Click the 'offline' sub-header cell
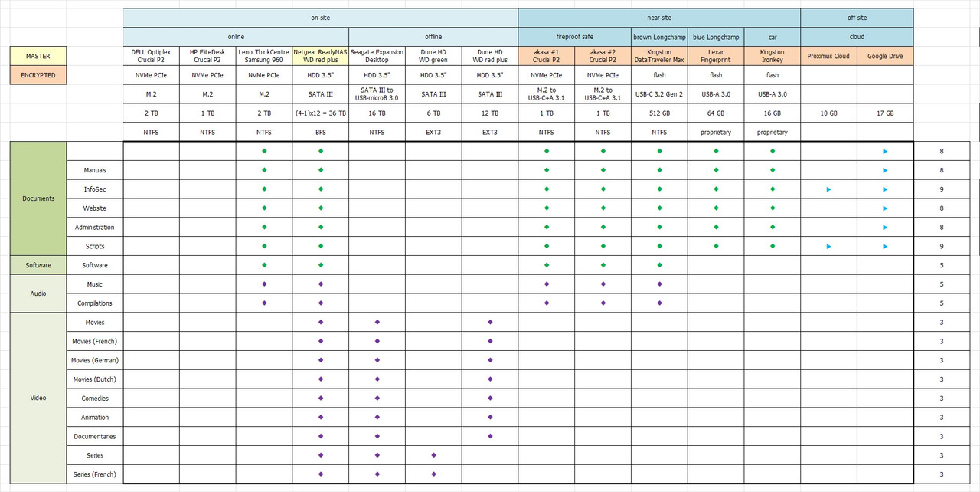The image size is (980, 492). [x=433, y=37]
